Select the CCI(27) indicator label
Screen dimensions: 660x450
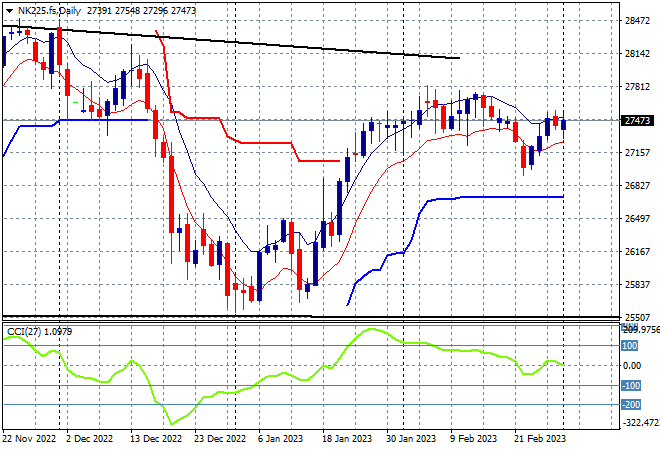click(x=24, y=332)
